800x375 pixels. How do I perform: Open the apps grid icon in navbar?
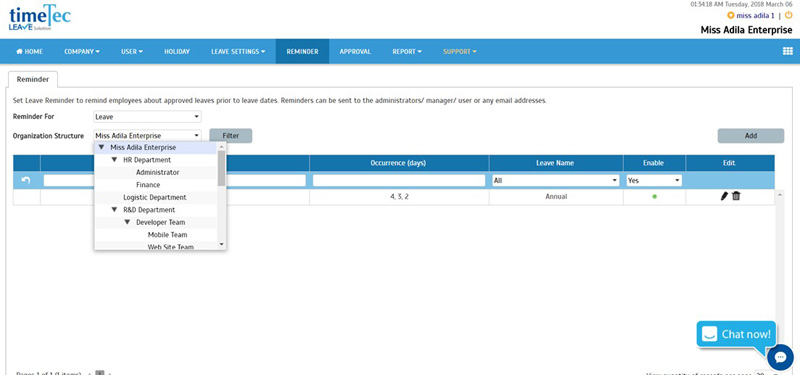[787, 52]
